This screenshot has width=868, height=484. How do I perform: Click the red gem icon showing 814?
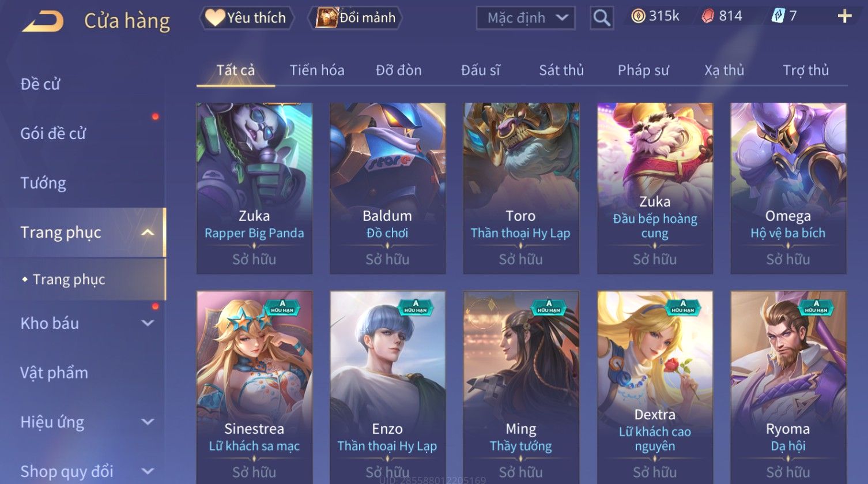[x=708, y=16]
